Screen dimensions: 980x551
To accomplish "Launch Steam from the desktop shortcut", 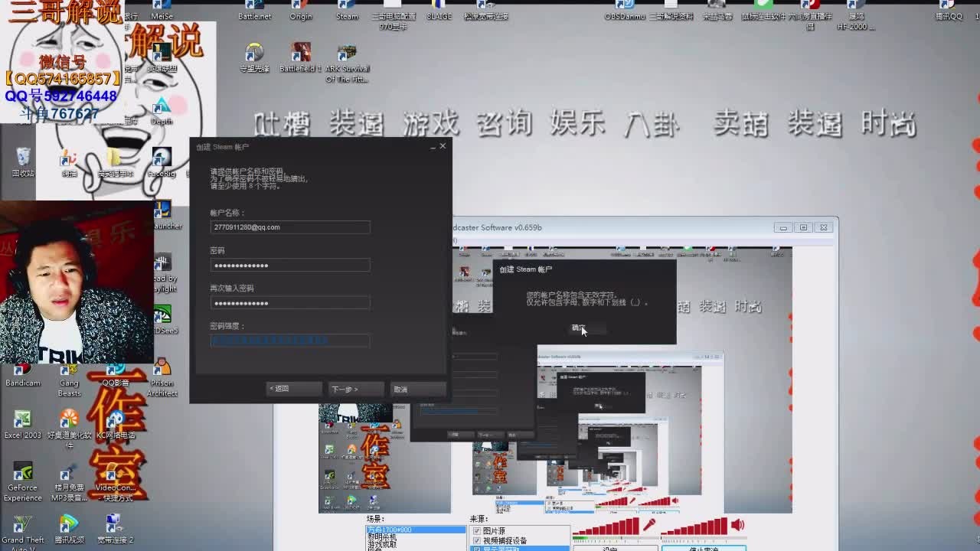I will 347,11.
